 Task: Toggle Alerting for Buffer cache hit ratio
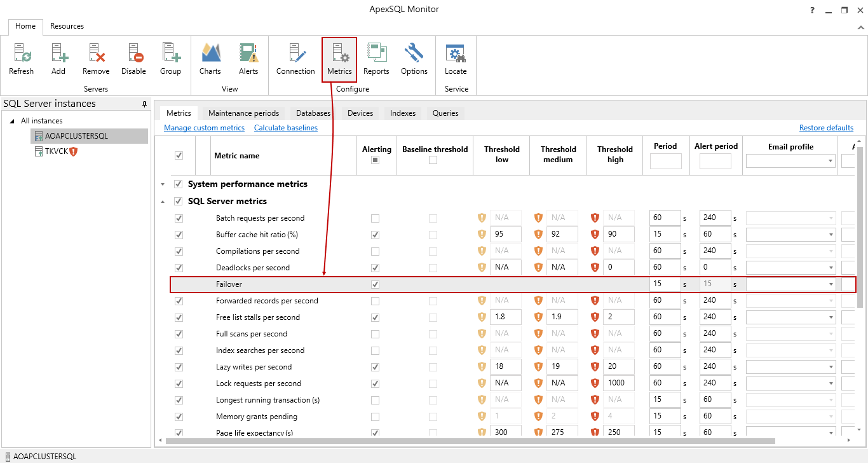(375, 235)
